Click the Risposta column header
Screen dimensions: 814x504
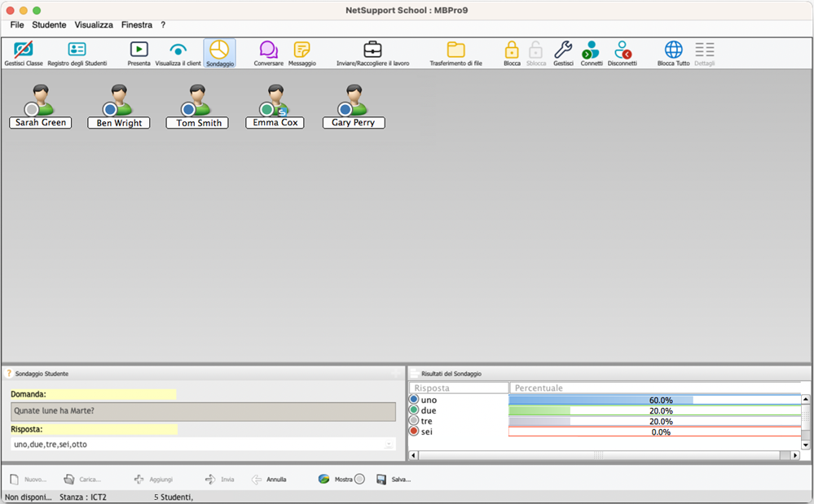459,388
